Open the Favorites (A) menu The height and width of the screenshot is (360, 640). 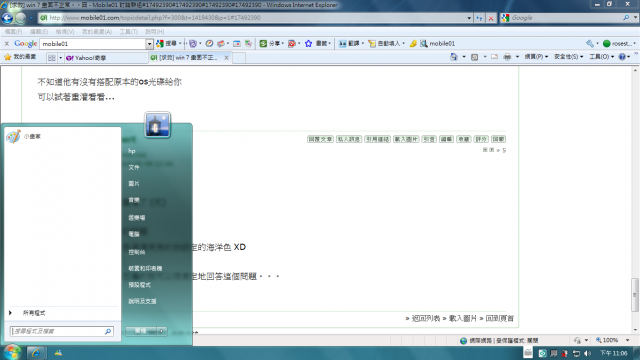coord(97,31)
